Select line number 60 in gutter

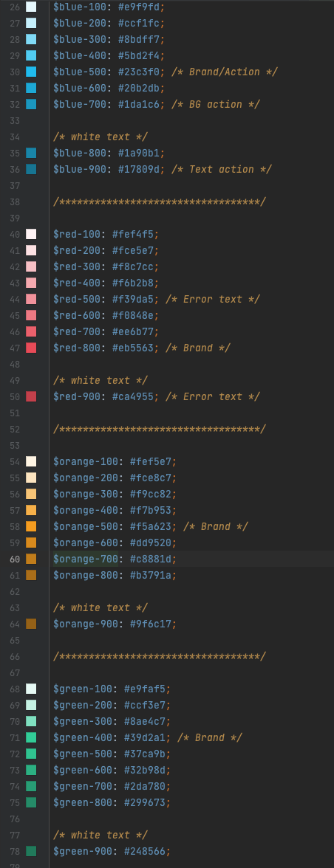[x=14, y=559]
